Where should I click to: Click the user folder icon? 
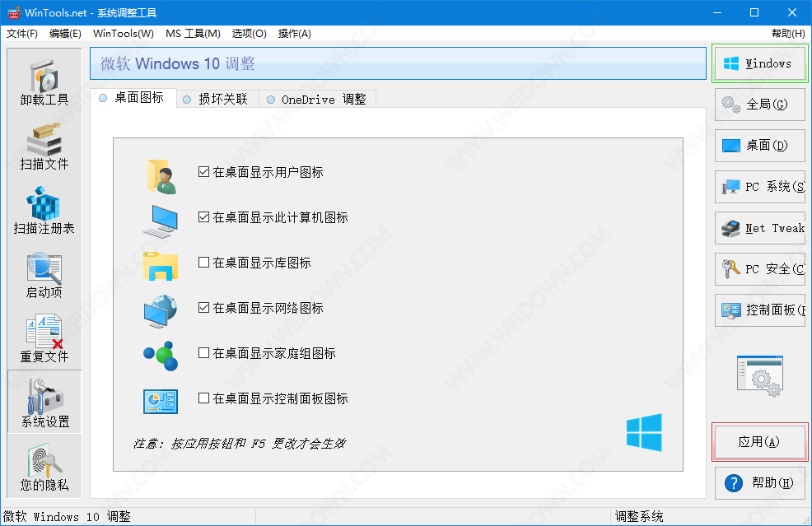(x=161, y=176)
